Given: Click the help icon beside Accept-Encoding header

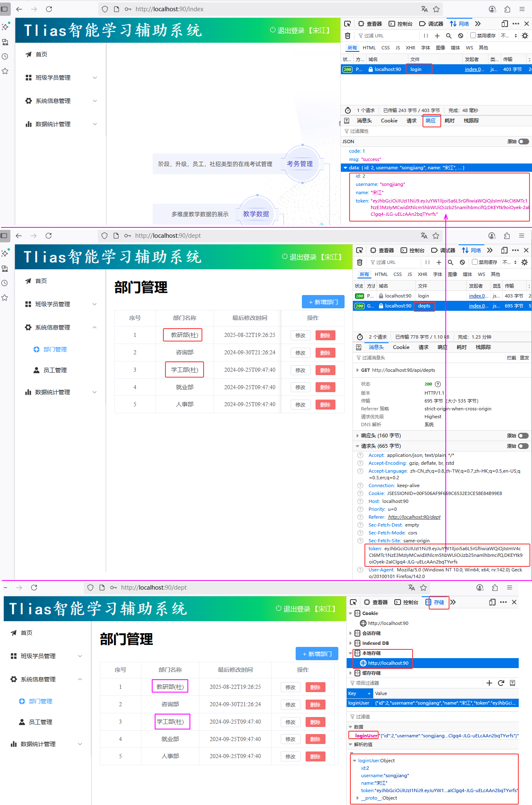Looking at the screenshot, I should pos(360,463).
